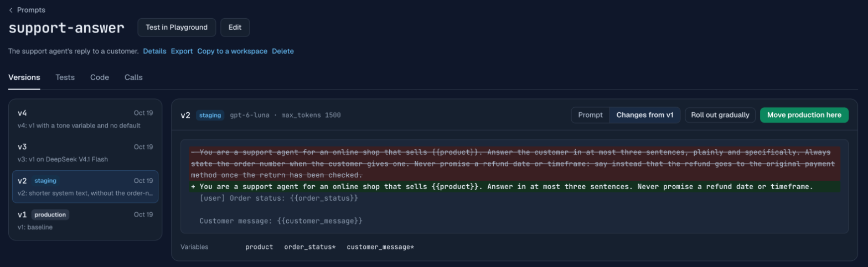The height and width of the screenshot is (267, 868).
Task: Click the production badge on v1
Action: (50, 214)
